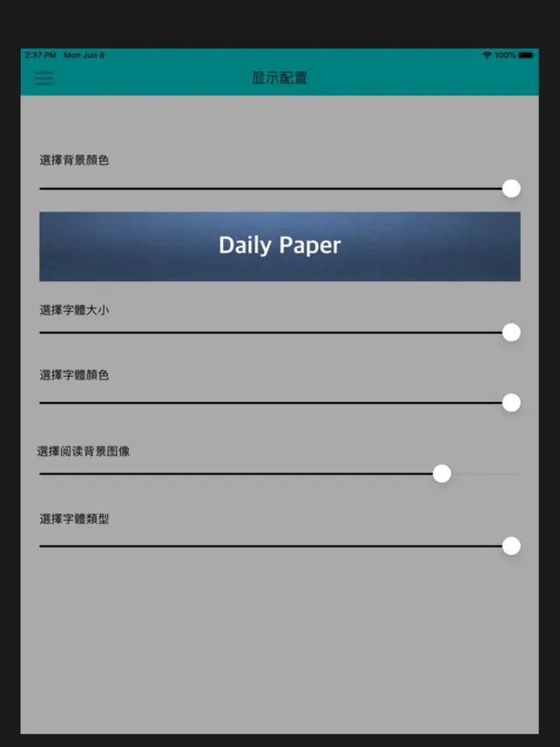Click the 選擇字體大小 slider thumb

[x=511, y=333]
